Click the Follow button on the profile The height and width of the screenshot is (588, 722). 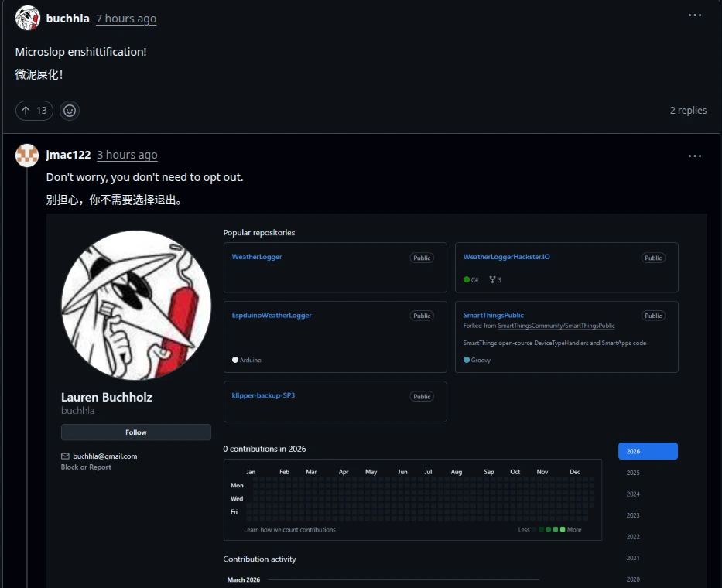pyautogui.click(x=135, y=432)
